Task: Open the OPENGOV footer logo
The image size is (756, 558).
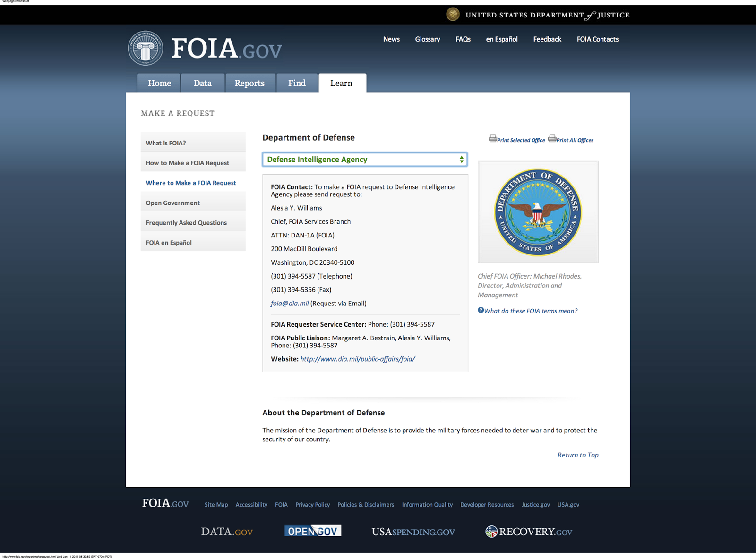Action: click(x=313, y=531)
